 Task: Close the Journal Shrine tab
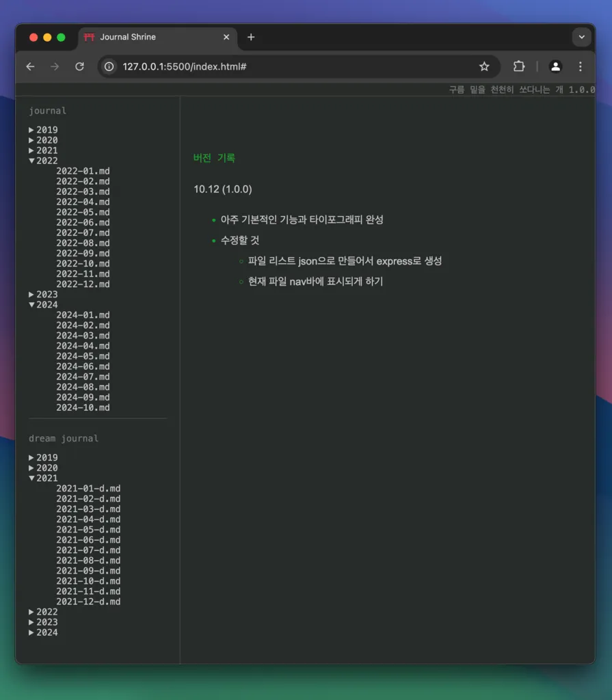226,37
